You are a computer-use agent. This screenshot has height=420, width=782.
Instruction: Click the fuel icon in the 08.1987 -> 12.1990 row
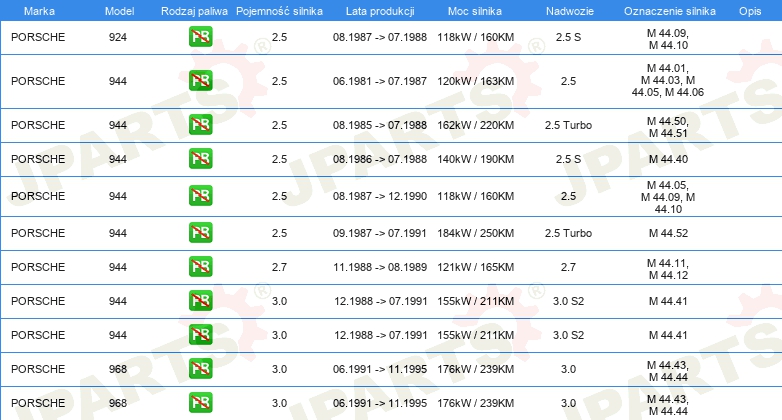[x=200, y=196]
